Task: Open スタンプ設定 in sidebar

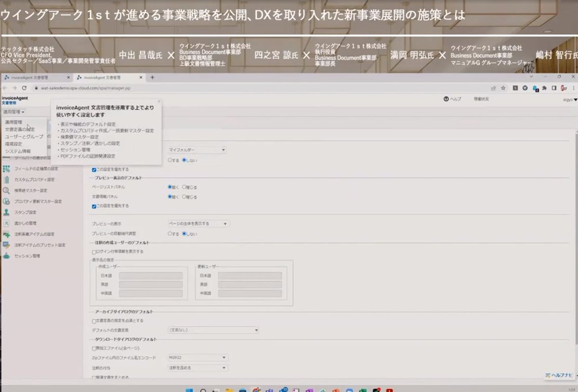Action: [x=26, y=212]
